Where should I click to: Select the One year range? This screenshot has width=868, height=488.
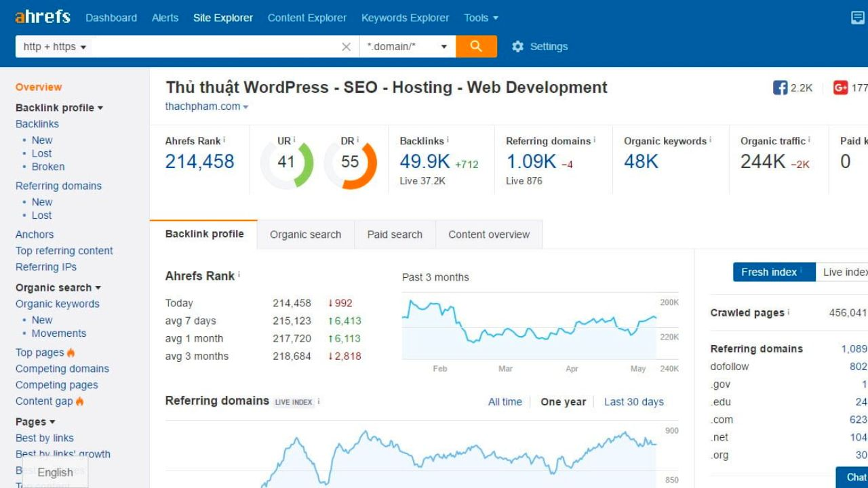563,402
